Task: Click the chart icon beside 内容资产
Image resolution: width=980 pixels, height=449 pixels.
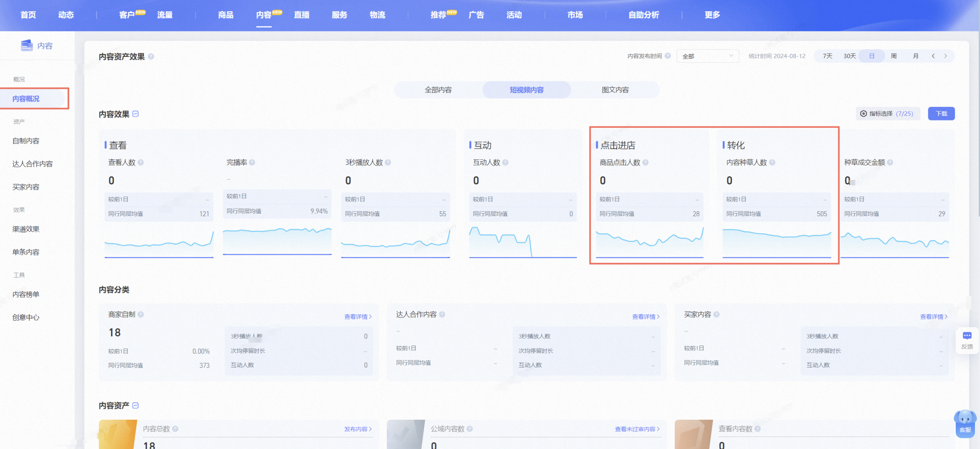Action: coord(135,405)
